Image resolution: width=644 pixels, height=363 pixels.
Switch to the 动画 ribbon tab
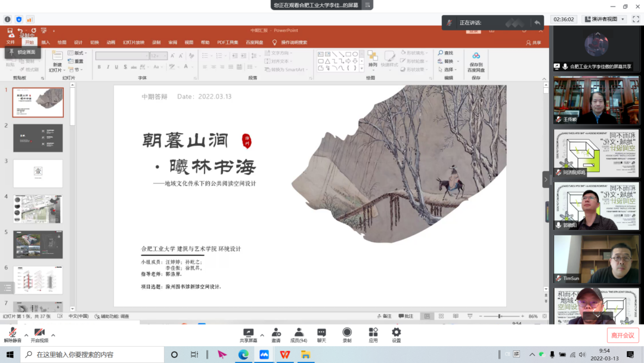click(x=111, y=42)
